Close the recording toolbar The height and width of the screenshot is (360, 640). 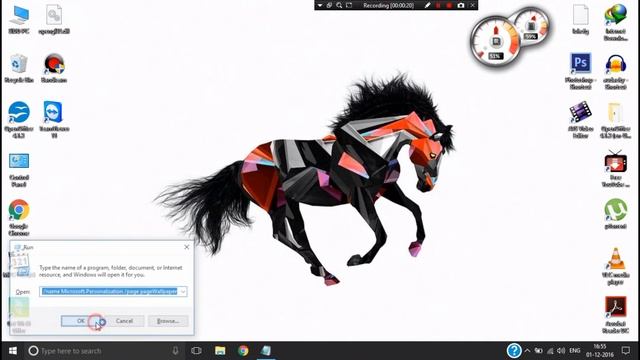coord(472,5)
